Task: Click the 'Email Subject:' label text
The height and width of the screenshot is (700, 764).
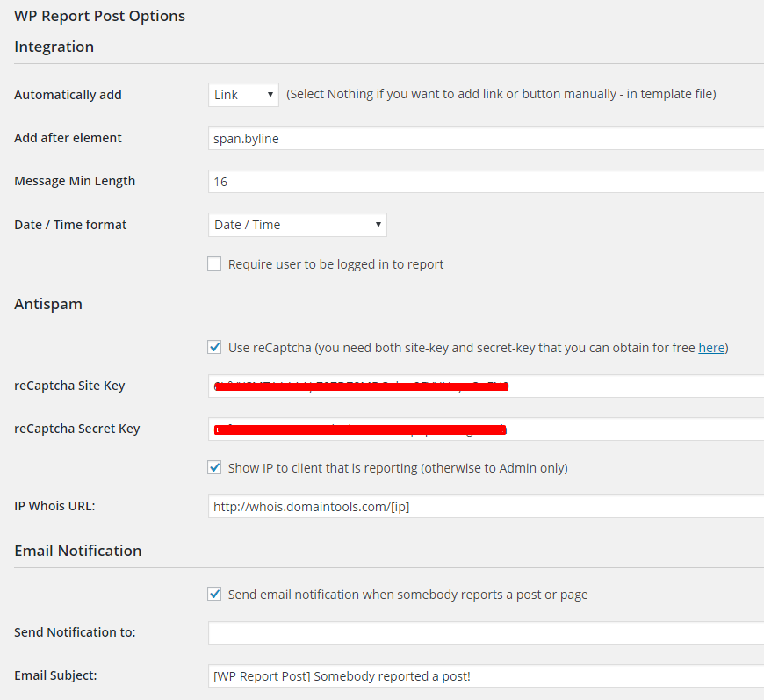Action: (x=55, y=675)
